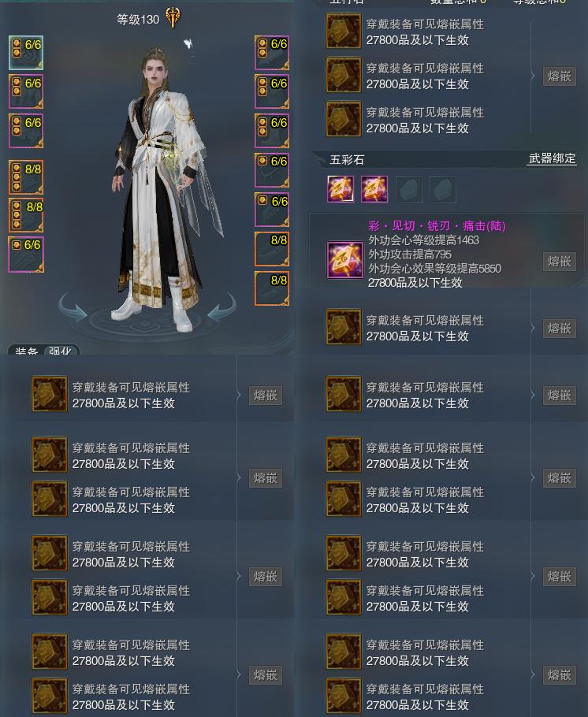The image size is (588, 717).
Task: Click 熔嵌 beside the 彩·见切 stone
Action: point(559,261)
